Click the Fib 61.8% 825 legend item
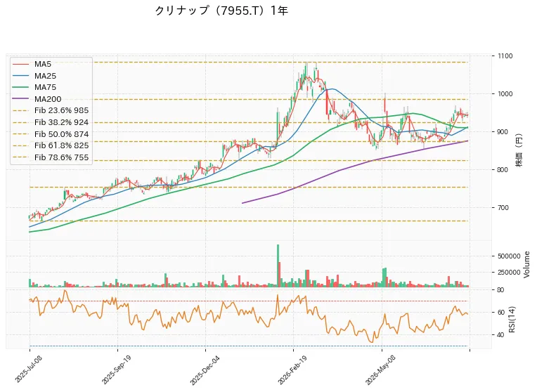Screen dimensions: 537x392 (51, 146)
